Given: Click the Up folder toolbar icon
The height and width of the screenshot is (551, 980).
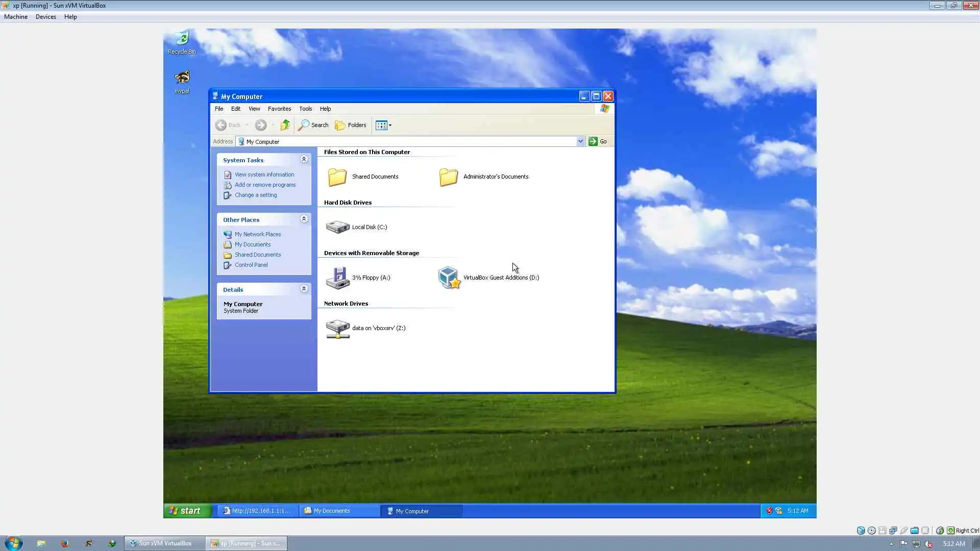Looking at the screenshot, I should pyautogui.click(x=285, y=125).
